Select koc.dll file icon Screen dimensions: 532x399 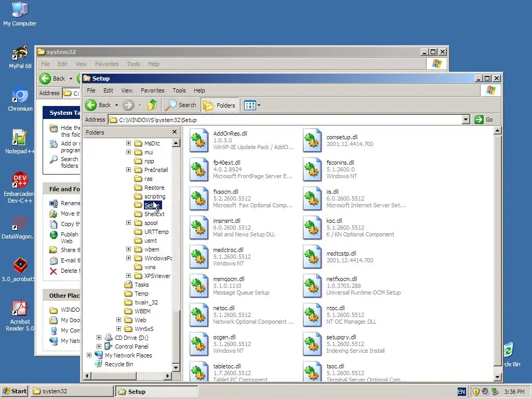point(312,228)
